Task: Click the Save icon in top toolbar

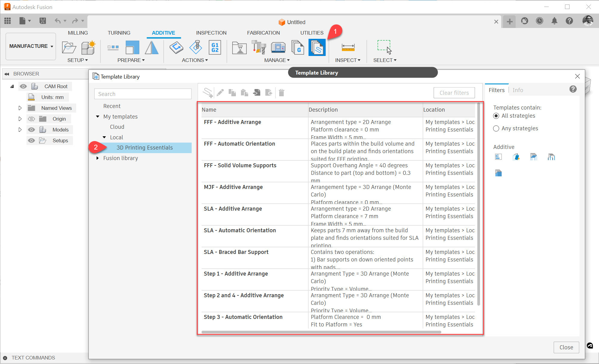Action: click(x=43, y=21)
